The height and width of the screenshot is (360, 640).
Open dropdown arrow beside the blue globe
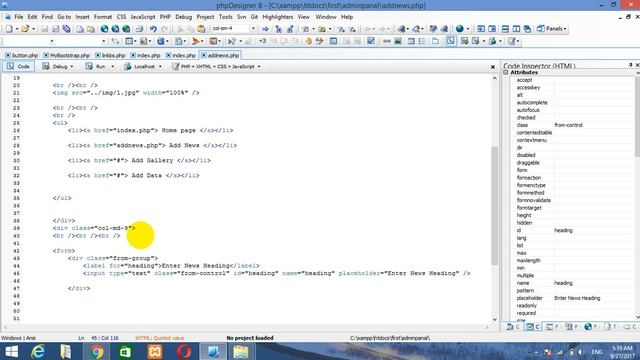pos(468,29)
